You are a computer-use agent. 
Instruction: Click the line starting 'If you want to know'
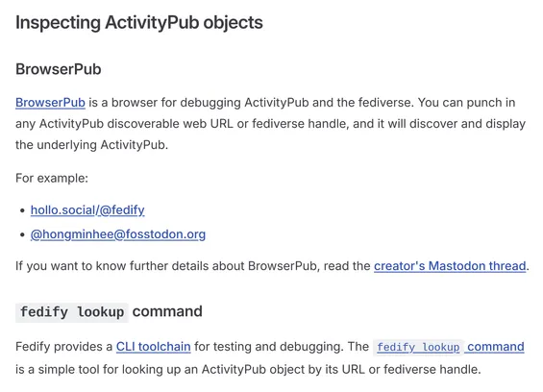272,266
